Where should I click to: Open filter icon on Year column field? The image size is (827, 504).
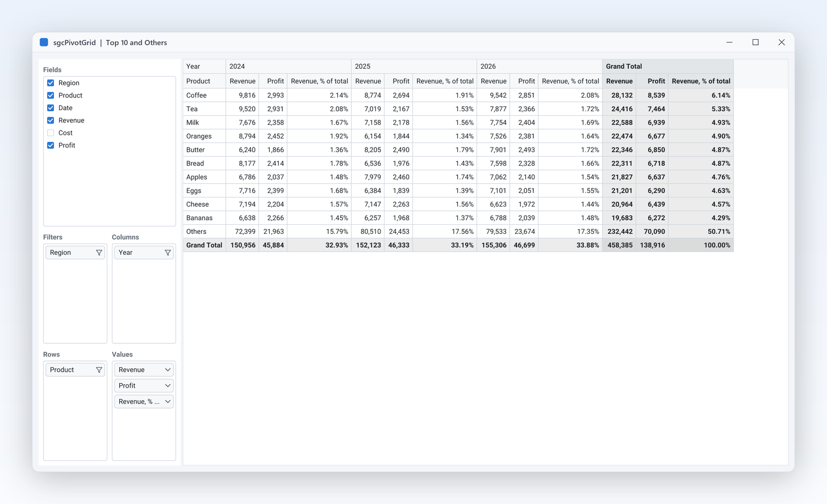tap(168, 253)
